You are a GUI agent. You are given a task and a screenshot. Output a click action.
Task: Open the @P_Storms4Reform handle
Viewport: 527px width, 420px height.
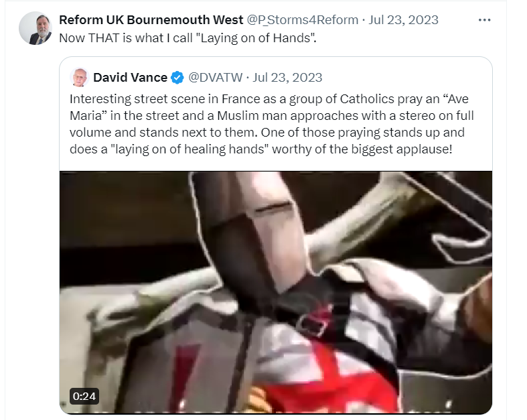pyautogui.click(x=303, y=20)
